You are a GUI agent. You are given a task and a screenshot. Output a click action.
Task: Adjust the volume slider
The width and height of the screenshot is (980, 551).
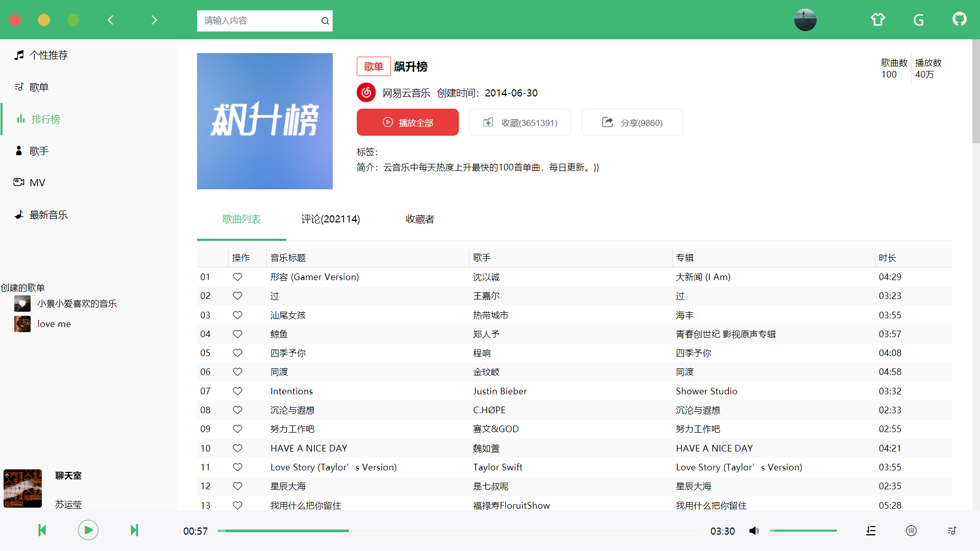tap(803, 531)
